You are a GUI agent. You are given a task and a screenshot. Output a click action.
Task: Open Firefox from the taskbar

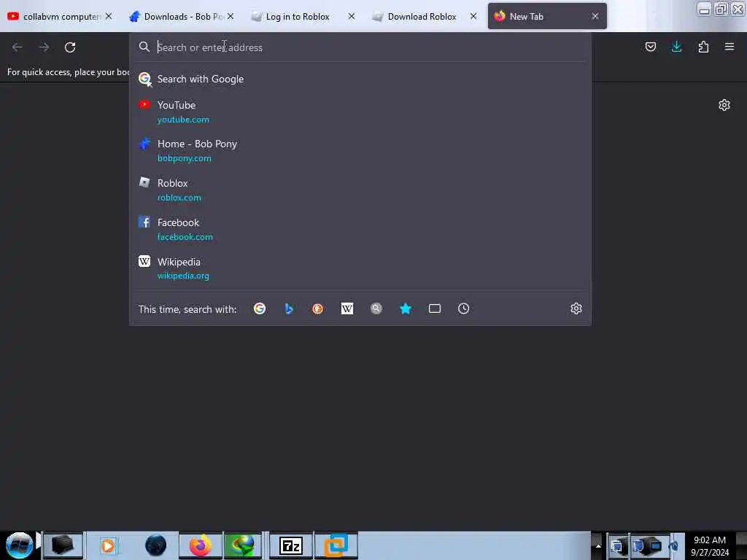click(x=201, y=545)
